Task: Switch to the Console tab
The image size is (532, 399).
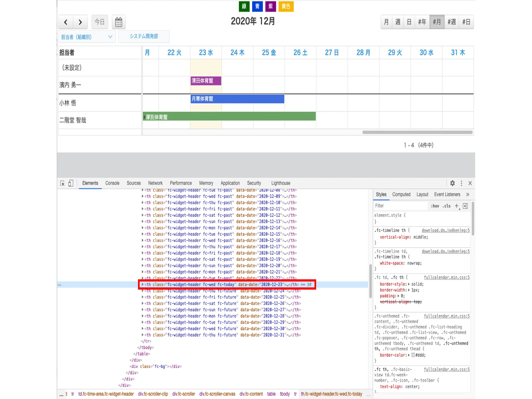Action: tap(112, 183)
